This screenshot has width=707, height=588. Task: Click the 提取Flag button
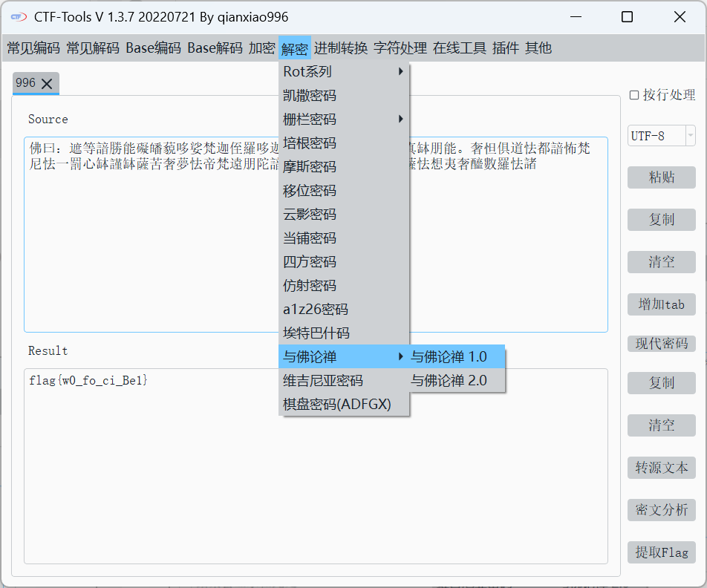click(x=661, y=552)
